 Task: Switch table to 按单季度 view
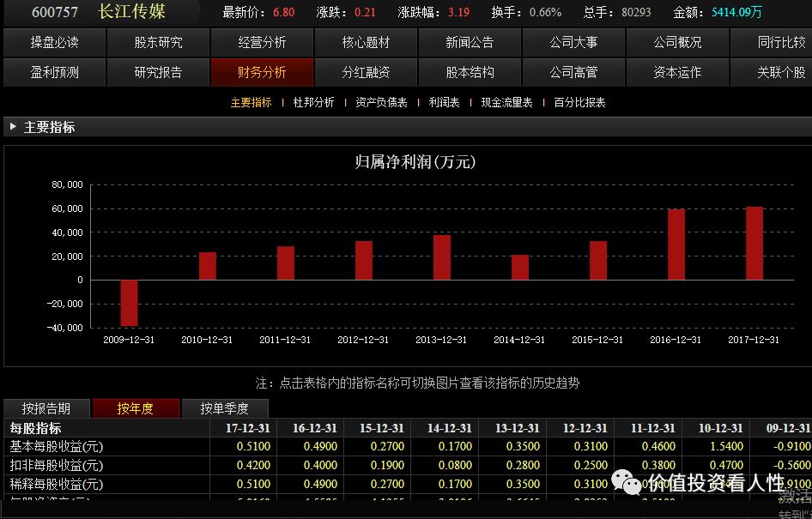[225, 408]
